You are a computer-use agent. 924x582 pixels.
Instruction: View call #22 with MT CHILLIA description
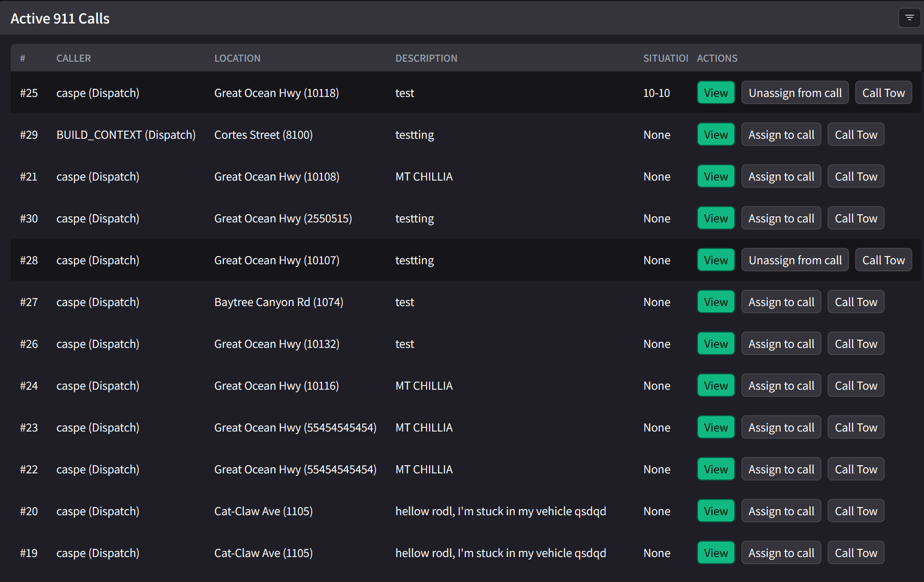click(x=715, y=469)
